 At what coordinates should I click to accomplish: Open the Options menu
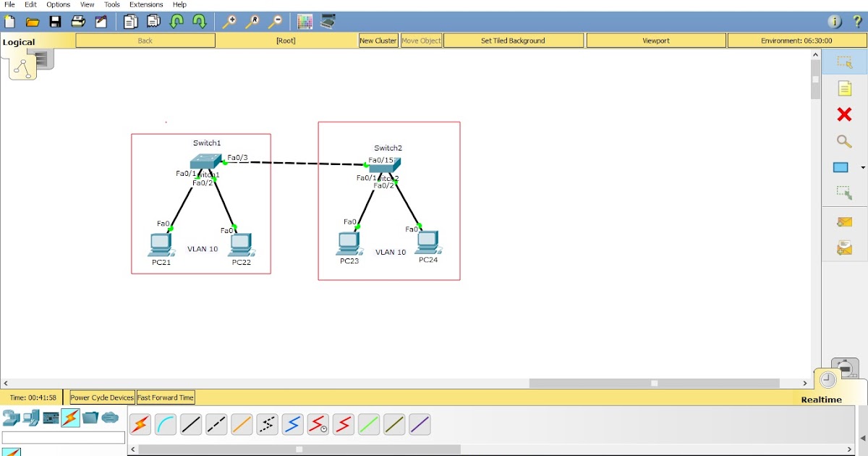tap(59, 4)
